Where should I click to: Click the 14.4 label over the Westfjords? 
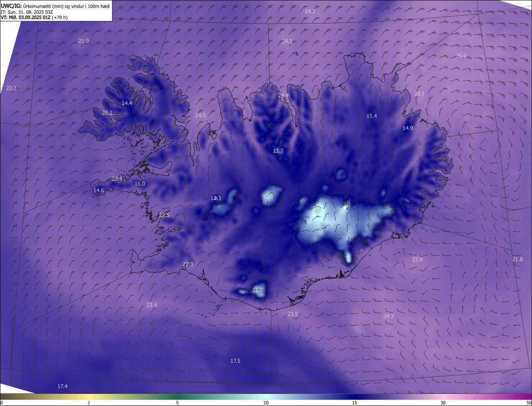(127, 103)
